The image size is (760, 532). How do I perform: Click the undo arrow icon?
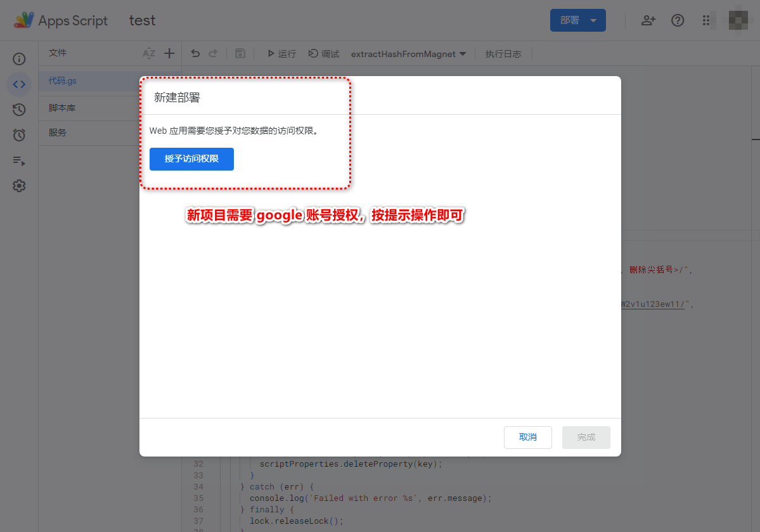[195, 53]
